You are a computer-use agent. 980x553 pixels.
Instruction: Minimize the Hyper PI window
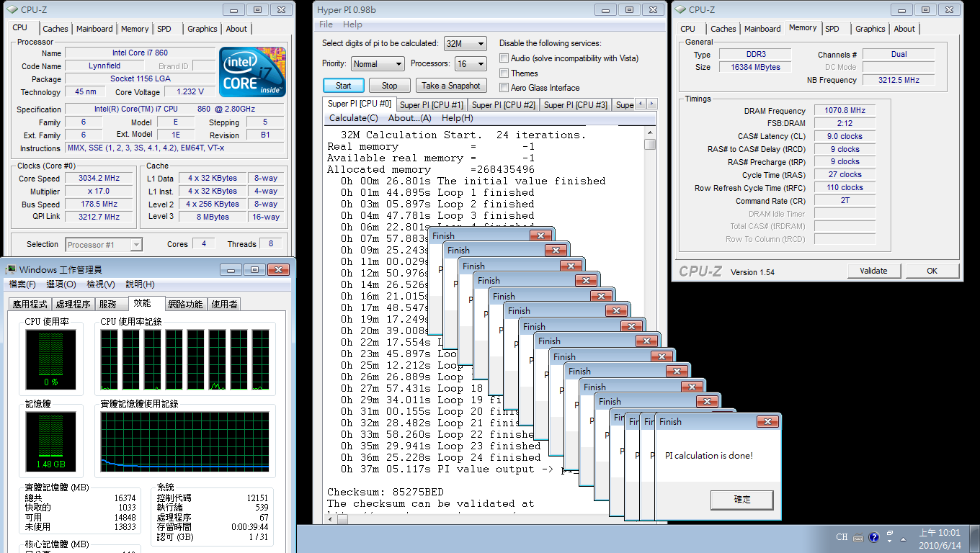coord(606,9)
